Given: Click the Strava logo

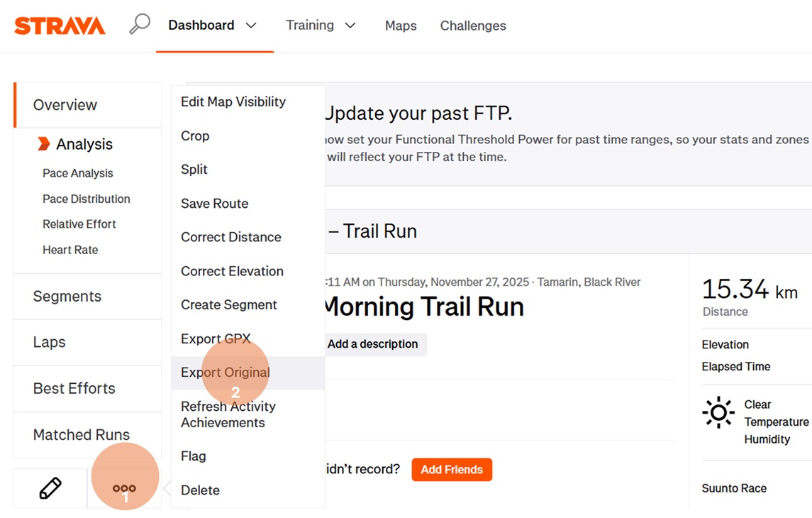Looking at the screenshot, I should [x=59, y=25].
